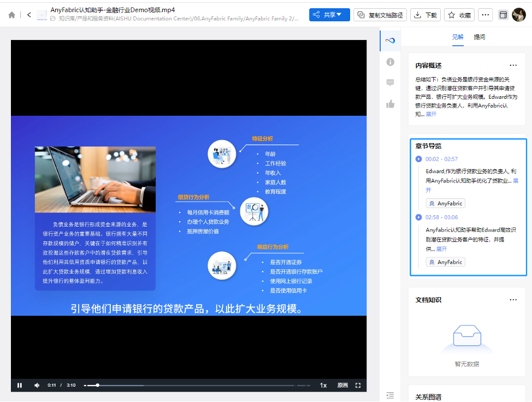Collapse the sidebar with bottom list icon

(x=390, y=395)
